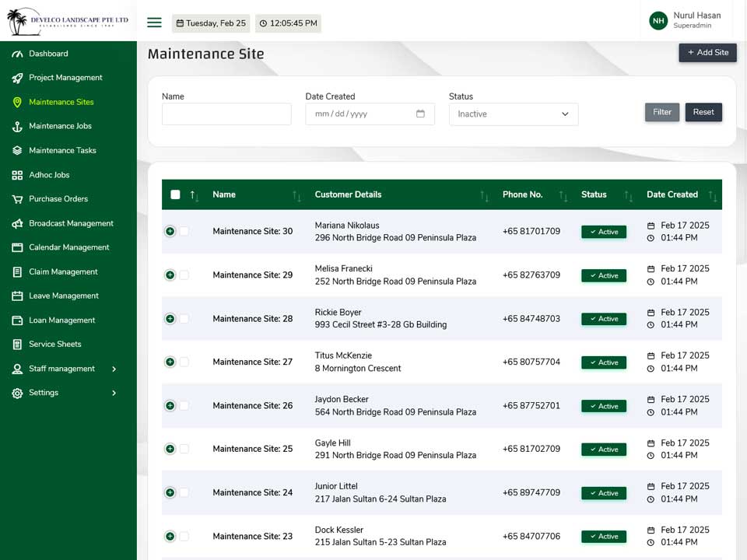
Task: Go to Purchase Orders in sidebar
Action: 58,198
